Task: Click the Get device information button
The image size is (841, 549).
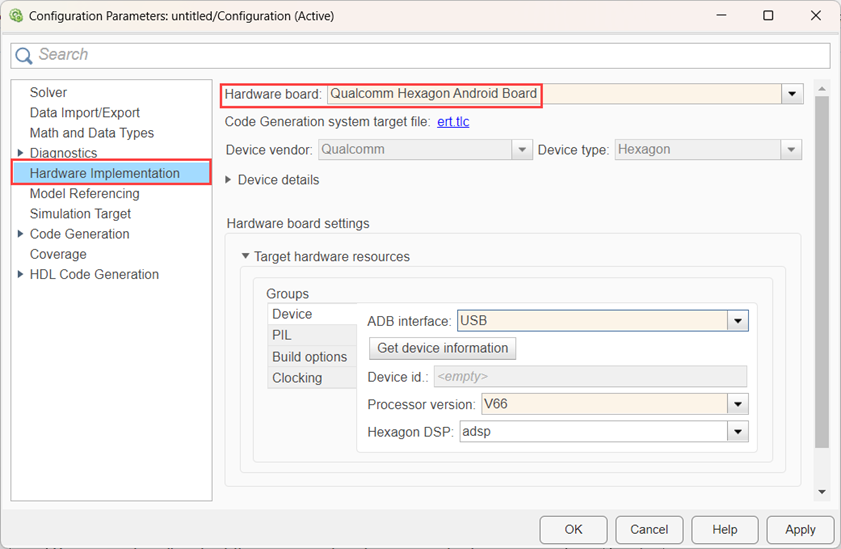Action: 442,348
